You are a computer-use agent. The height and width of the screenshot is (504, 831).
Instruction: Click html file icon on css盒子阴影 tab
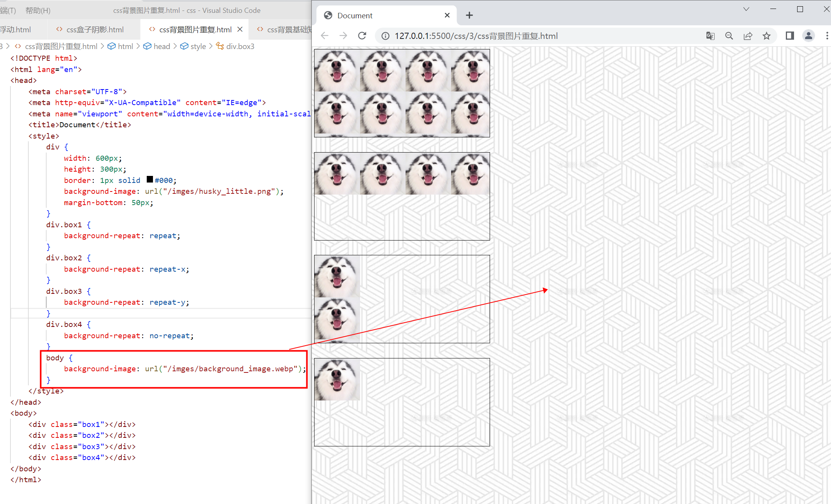pos(59,30)
